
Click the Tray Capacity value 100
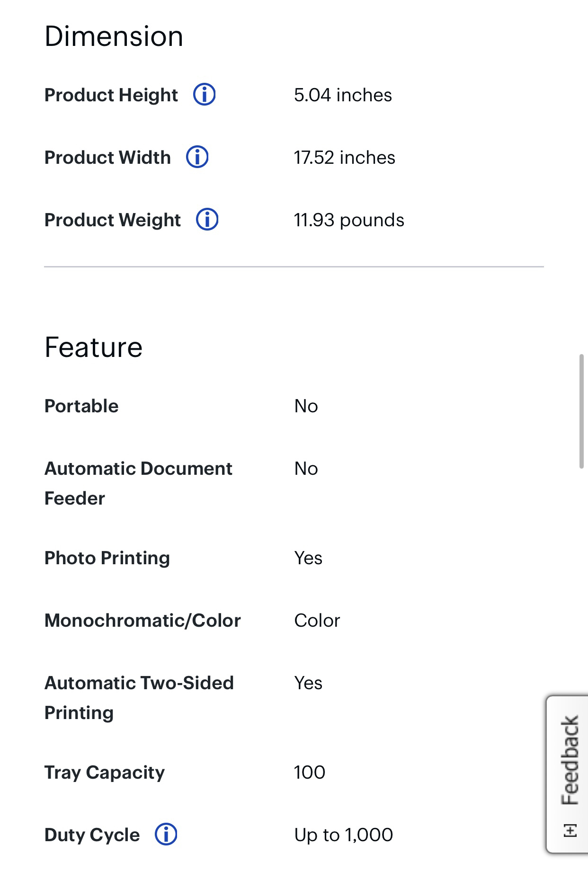pos(310,773)
